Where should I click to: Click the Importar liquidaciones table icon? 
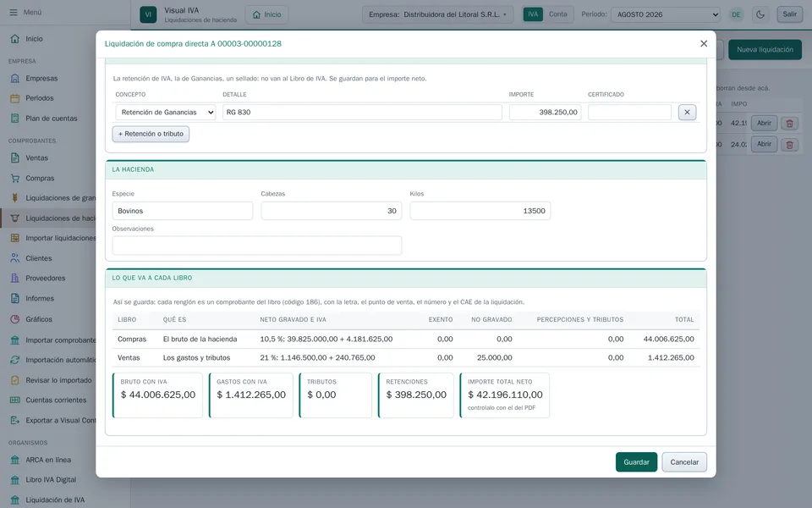15,238
